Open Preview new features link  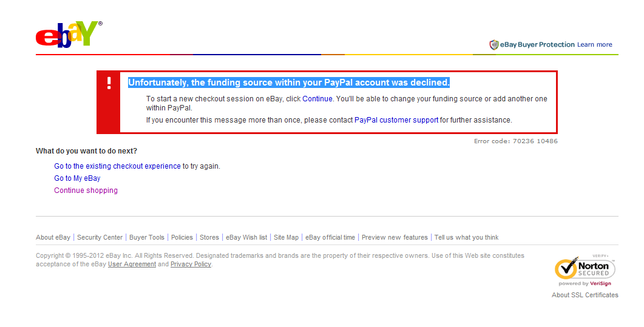click(x=395, y=238)
